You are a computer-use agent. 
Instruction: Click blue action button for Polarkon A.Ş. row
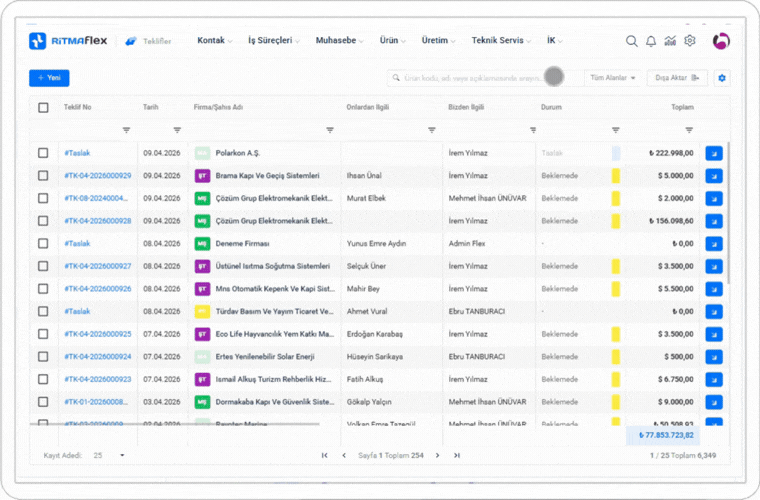(714, 153)
